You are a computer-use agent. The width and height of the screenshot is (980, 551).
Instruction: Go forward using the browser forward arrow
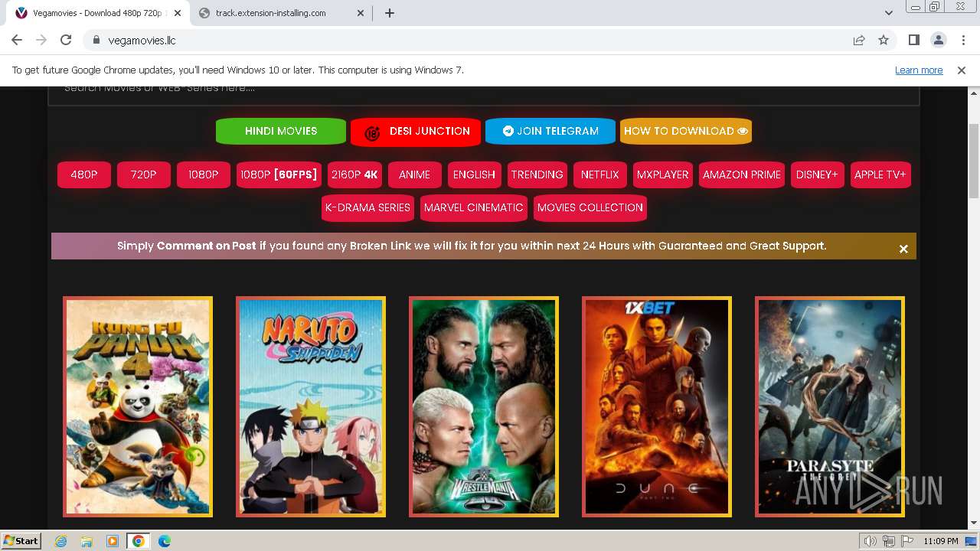click(x=41, y=40)
